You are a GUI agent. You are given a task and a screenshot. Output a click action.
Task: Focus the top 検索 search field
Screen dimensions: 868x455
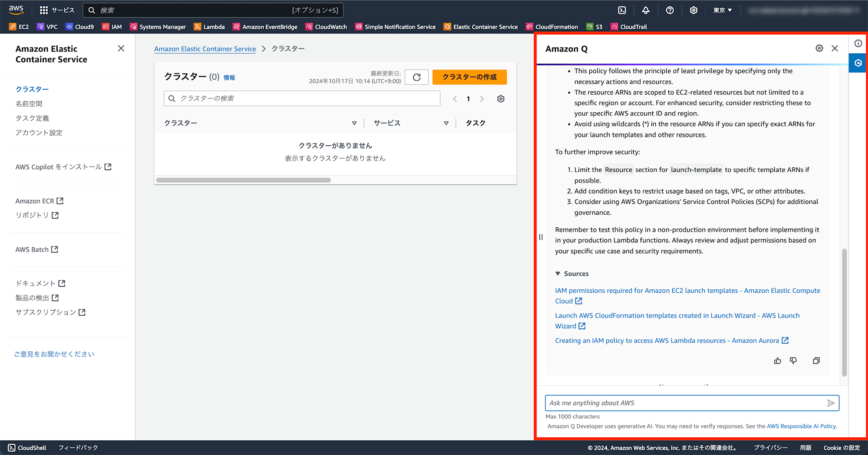coord(213,10)
